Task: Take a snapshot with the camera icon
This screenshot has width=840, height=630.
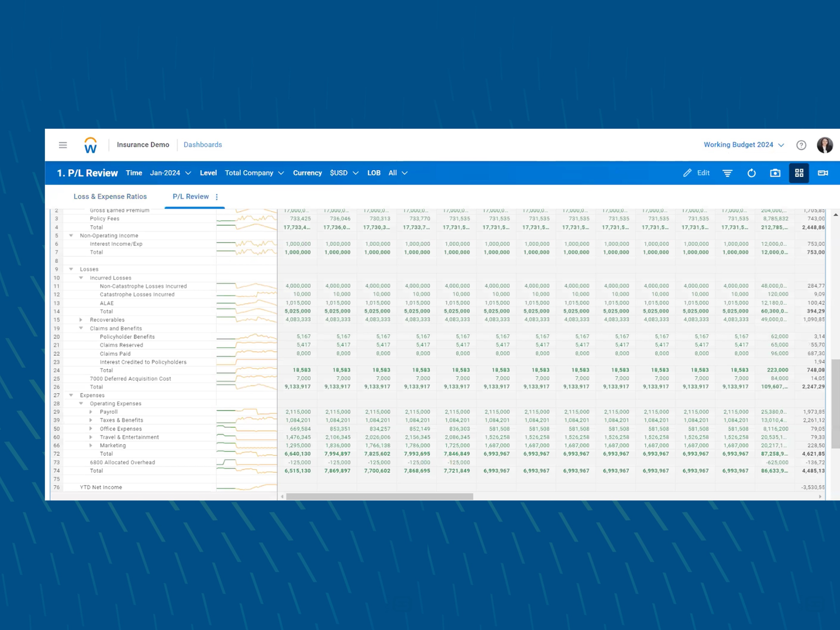Action: click(x=775, y=173)
